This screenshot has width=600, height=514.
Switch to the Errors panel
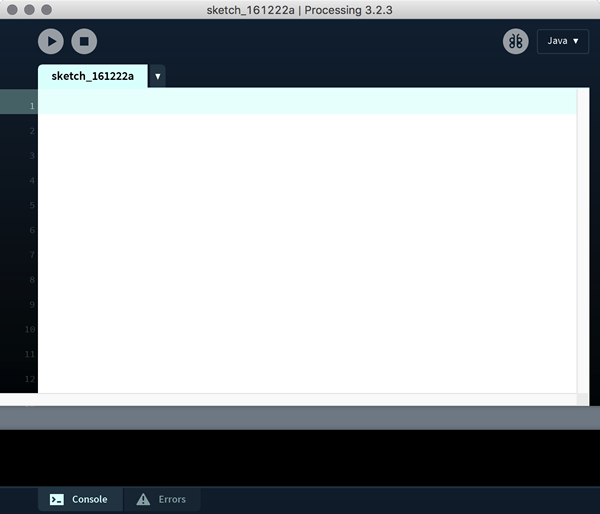point(162,499)
